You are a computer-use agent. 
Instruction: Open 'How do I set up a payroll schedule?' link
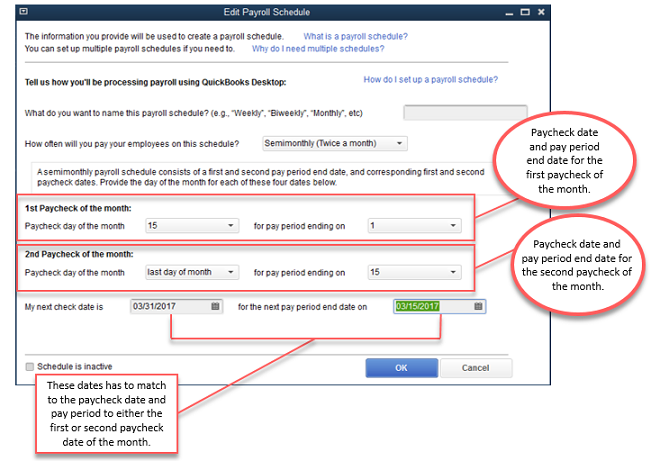431,80
